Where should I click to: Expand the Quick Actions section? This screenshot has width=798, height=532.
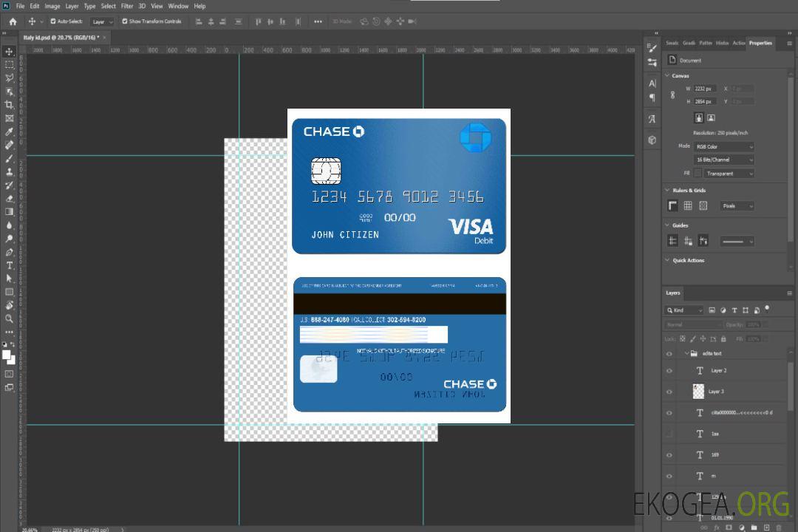(667, 260)
